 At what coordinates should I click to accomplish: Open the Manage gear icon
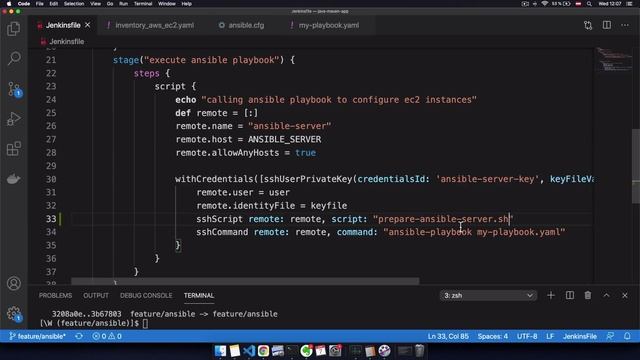(x=13, y=313)
